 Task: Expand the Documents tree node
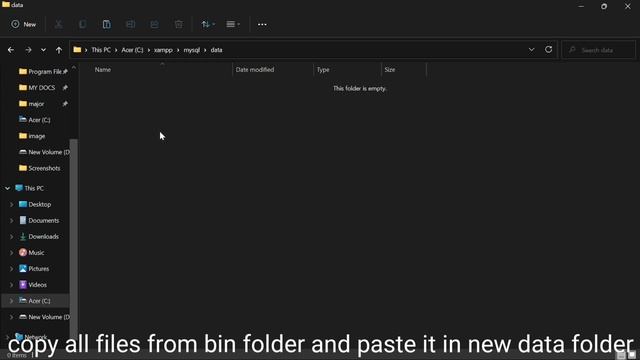click(11, 220)
